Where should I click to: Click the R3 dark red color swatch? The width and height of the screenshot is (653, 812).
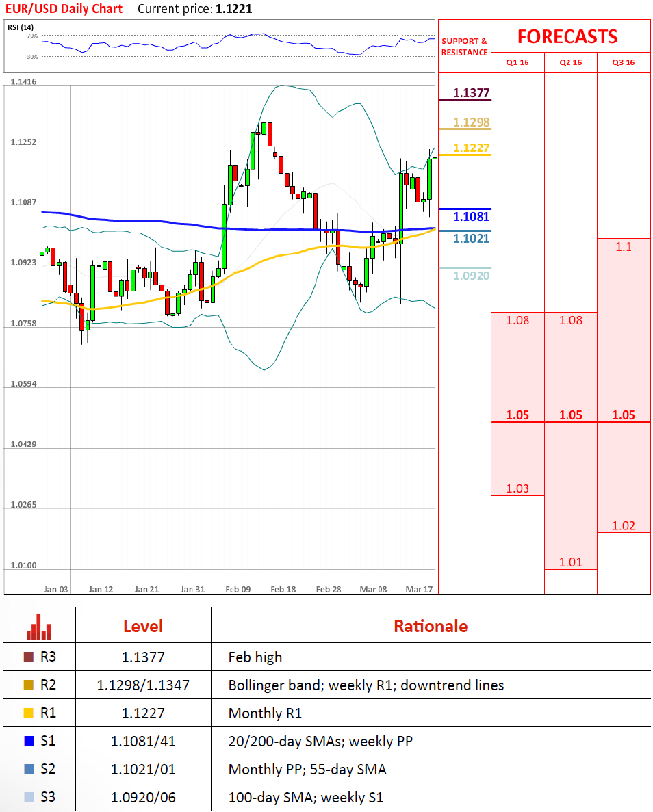click(x=28, y=657)
